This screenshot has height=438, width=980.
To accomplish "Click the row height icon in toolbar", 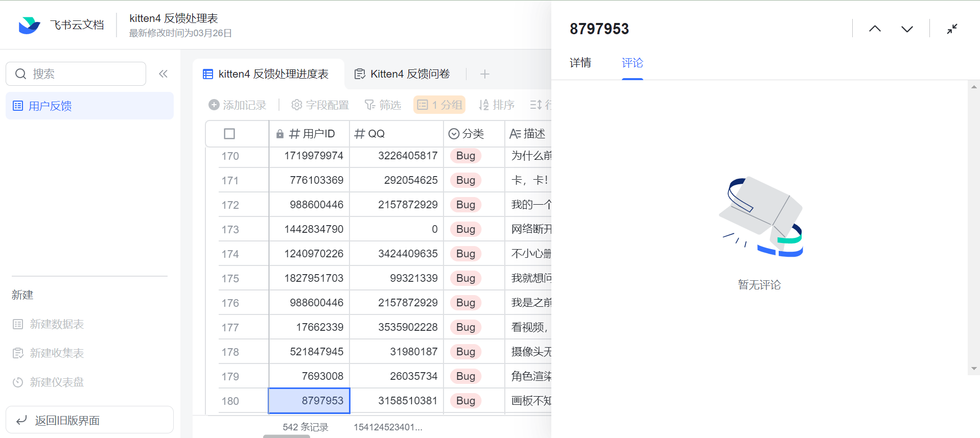I will pos(536,105).
